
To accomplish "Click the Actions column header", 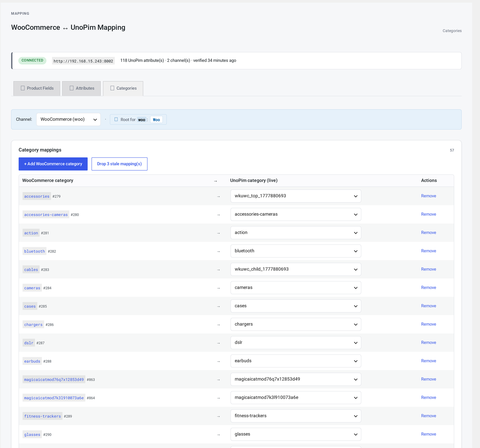I will tap(429, 181).
